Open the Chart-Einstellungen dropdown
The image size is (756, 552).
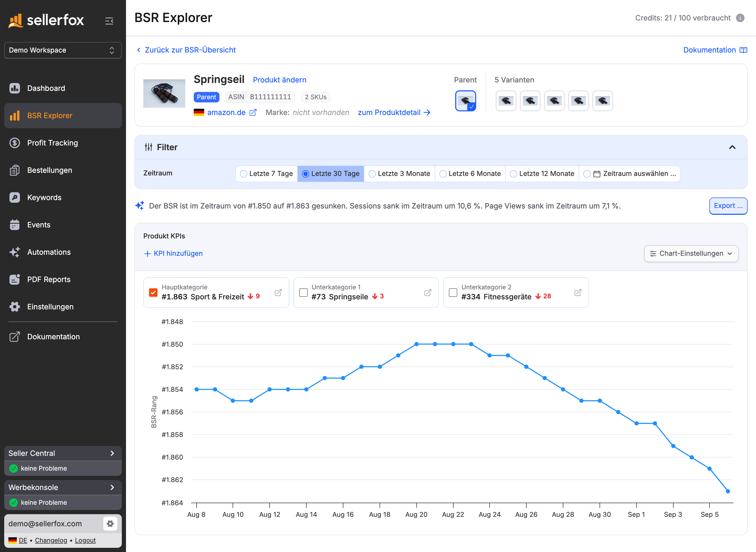click(x=691, y=254)
